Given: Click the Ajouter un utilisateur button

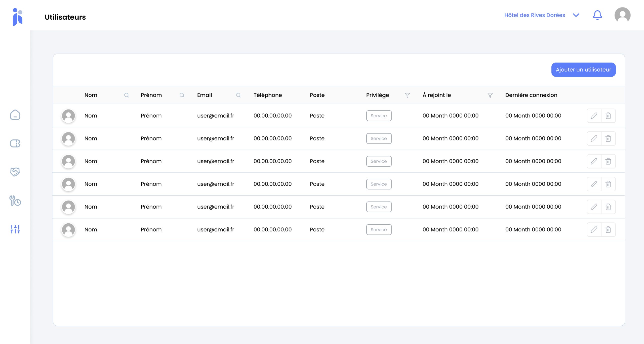Looking at the screenshot, I should [x=583, y=70].
